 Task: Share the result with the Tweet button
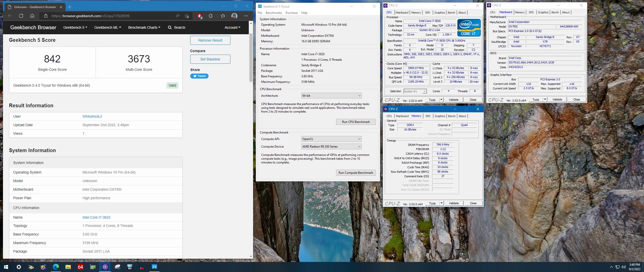[199, 76]
